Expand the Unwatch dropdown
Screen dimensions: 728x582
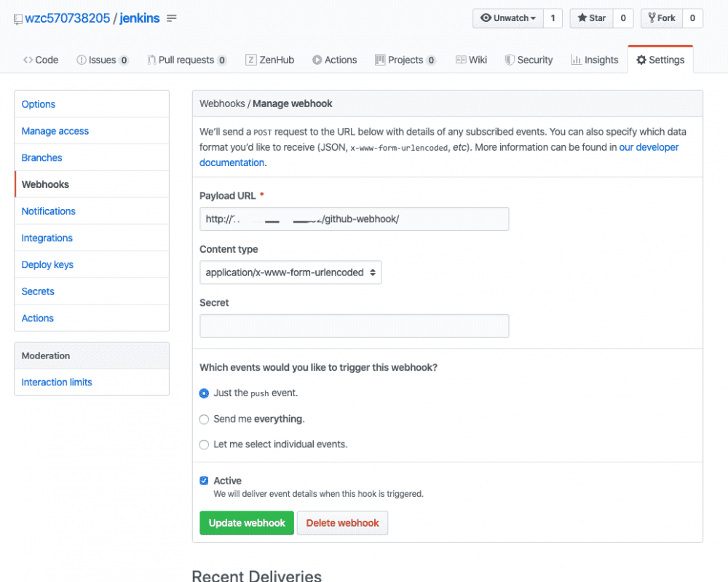pos(507,18)
